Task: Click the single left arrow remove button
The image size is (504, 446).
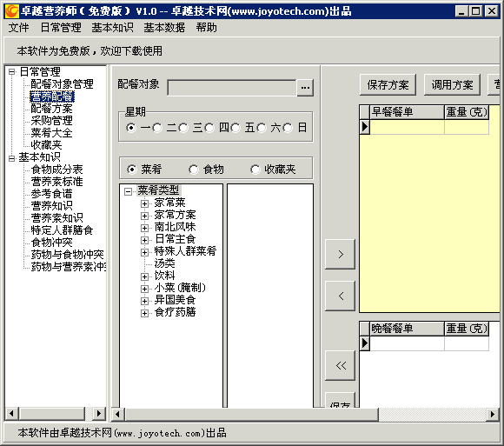Action: tap(340, 296)
